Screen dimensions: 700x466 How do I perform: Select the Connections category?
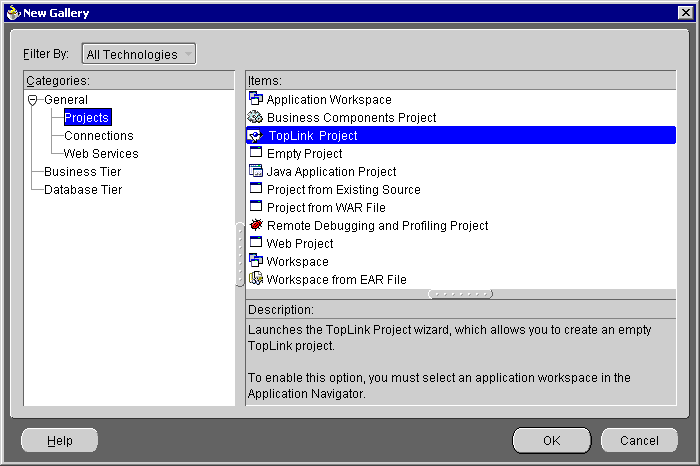click(x=99, y=136)
